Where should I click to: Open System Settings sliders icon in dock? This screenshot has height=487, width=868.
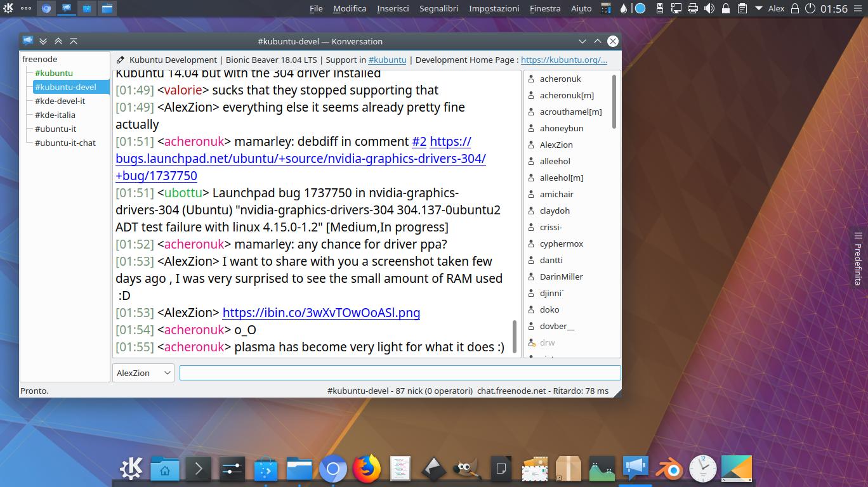pos(232,469)
